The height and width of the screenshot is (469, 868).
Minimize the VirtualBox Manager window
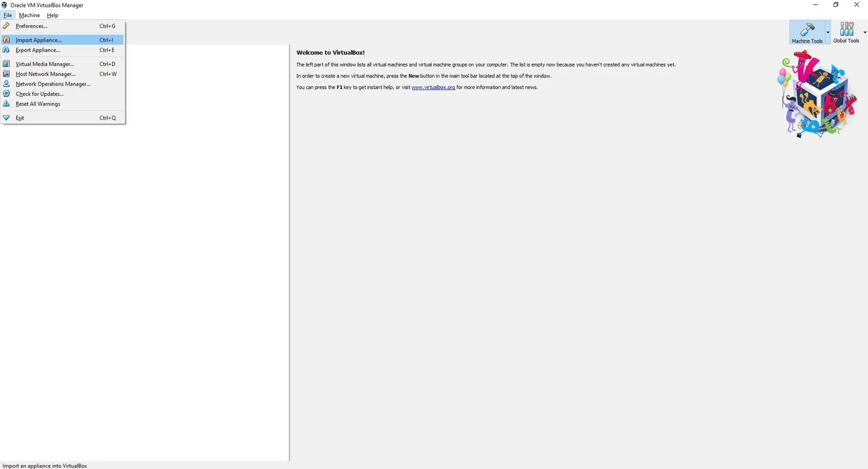(814, 5)
